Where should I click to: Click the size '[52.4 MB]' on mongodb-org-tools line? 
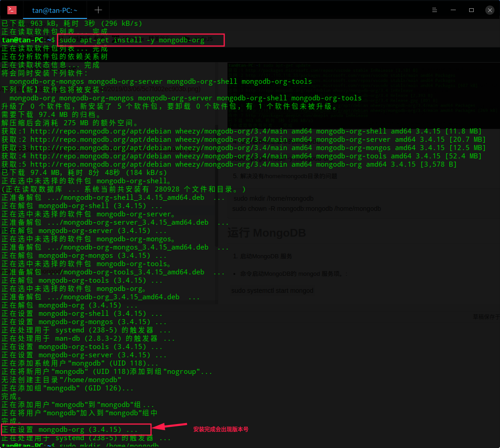point(463,156)
